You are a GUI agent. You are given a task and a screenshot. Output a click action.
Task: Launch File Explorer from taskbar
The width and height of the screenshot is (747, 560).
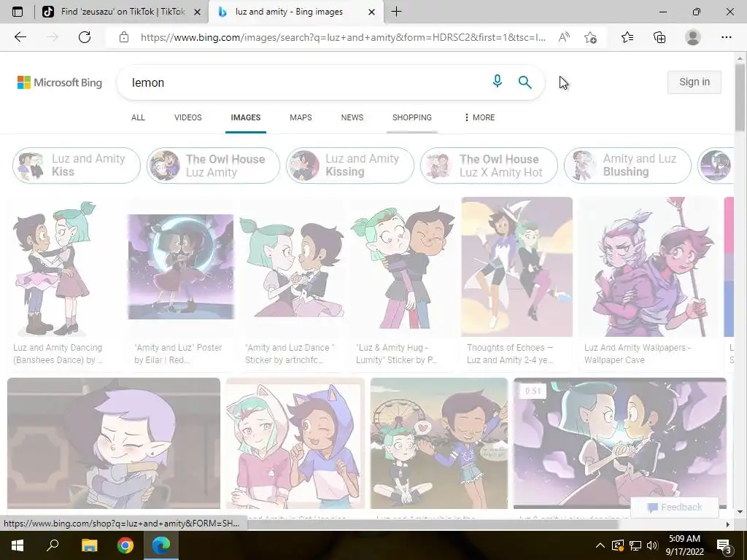click(x=89, y=545)
